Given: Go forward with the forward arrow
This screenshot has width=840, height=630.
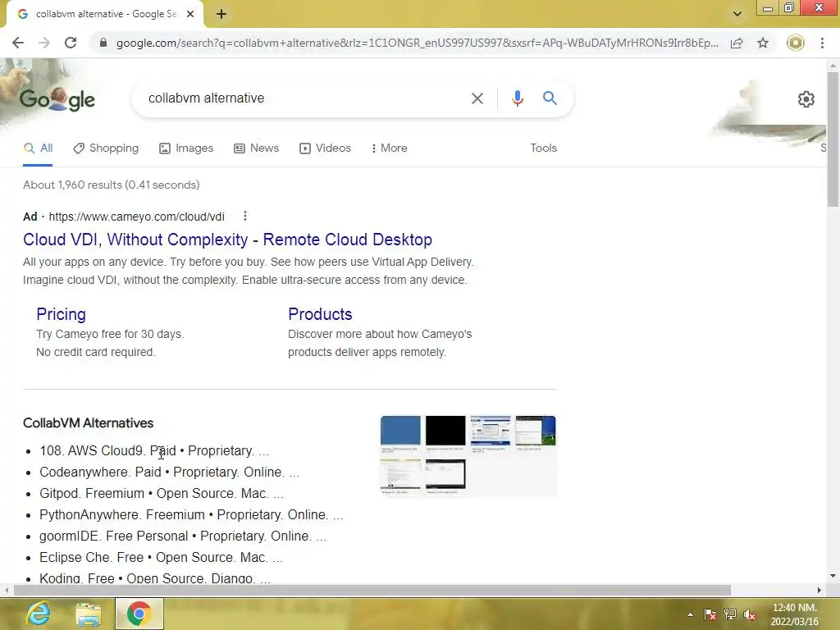Looking at the screenshot, I should (x=44, y=43).
